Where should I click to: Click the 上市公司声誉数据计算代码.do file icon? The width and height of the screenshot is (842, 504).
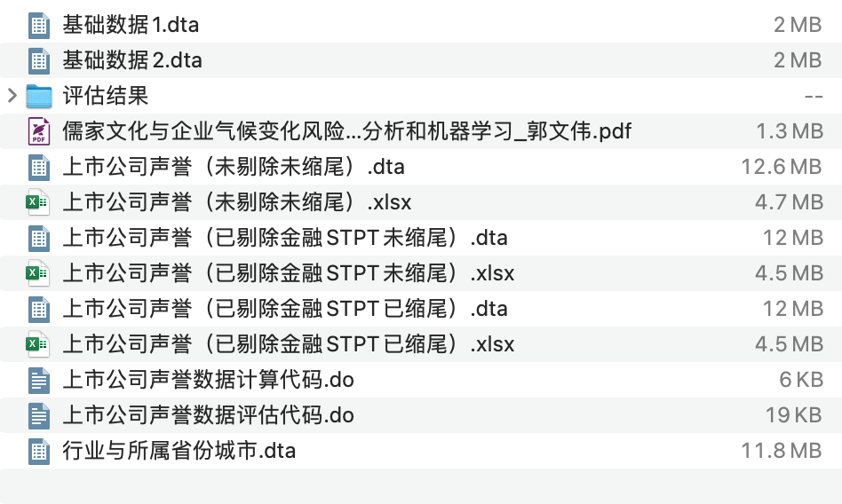[38, 380]
